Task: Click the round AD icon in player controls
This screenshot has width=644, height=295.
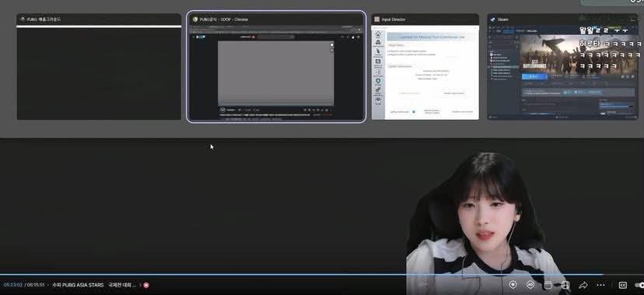Action: pyautogui.click(x=530, y=285)
